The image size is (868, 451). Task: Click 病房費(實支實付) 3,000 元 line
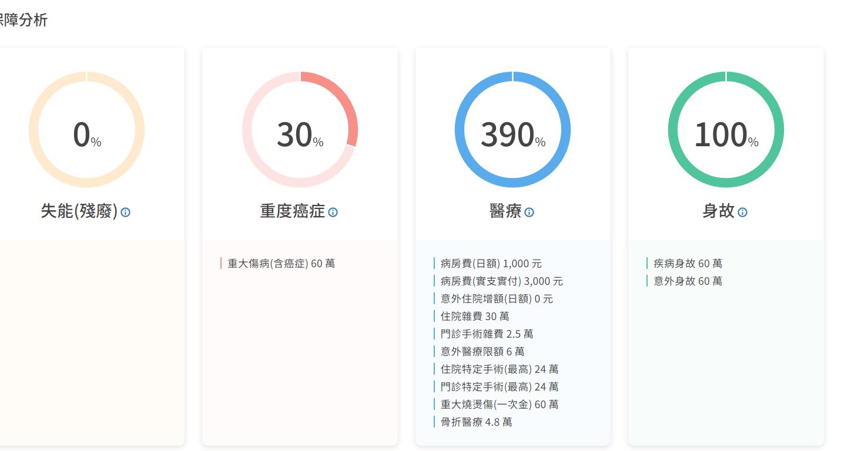[x=501, y=281]
